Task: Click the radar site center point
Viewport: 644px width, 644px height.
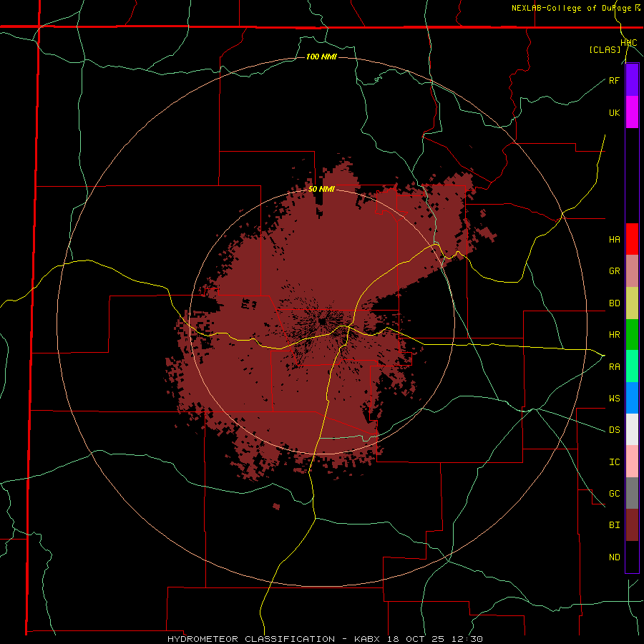Action: 322,321
